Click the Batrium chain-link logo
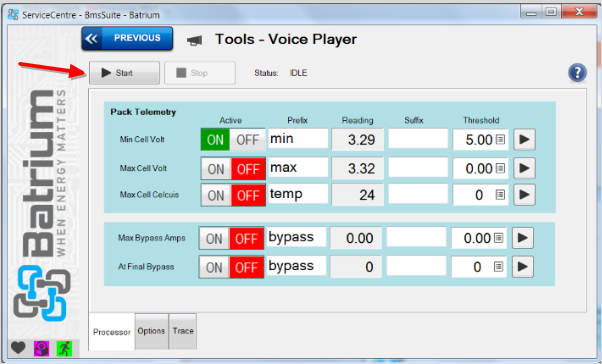This screenshot has width=602, height=364. [42, 293]
